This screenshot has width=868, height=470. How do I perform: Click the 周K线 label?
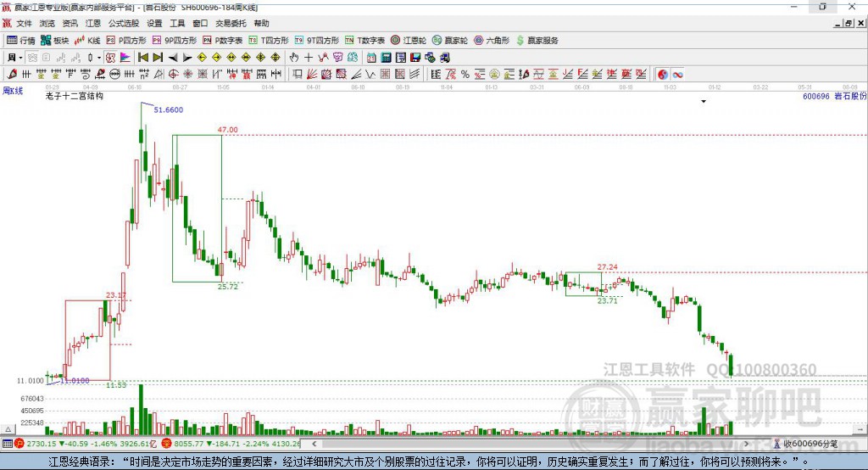[13, 91]
